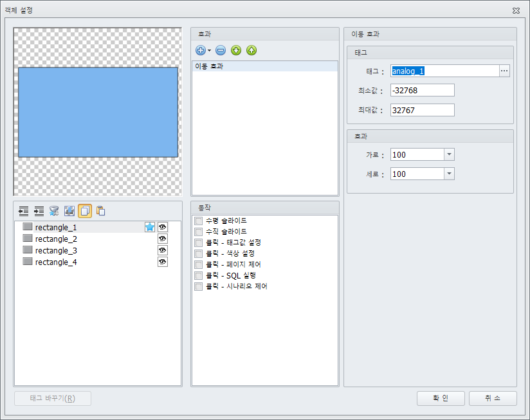This screenshot has height=420, width=530.
Task: Select rectangle_1 in the object list
Action: coord(56,228)
